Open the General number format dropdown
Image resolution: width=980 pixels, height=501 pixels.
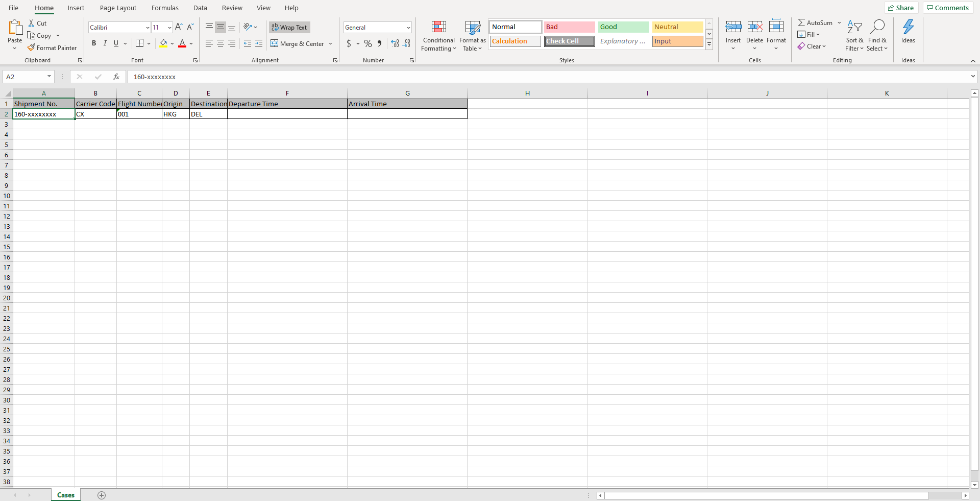click(408, 28)
